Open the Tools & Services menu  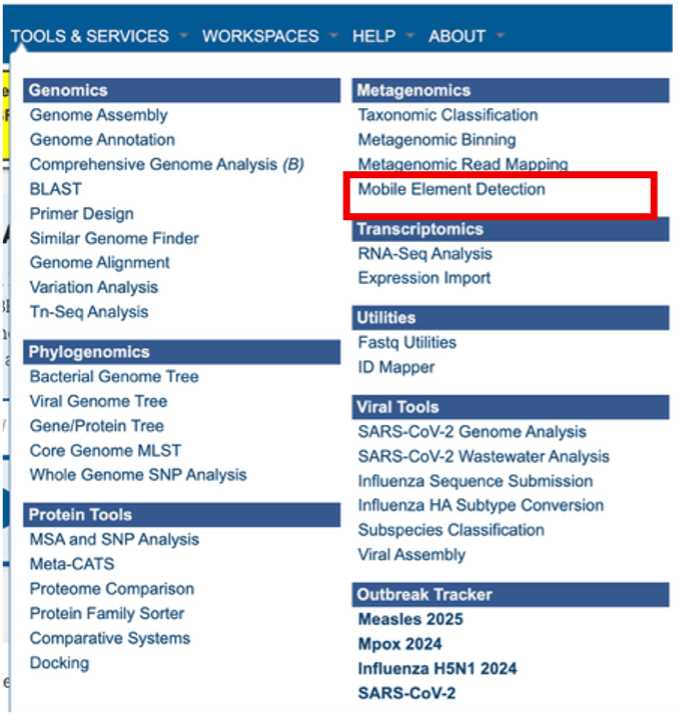pyautogui.click(x=90, y=36)
